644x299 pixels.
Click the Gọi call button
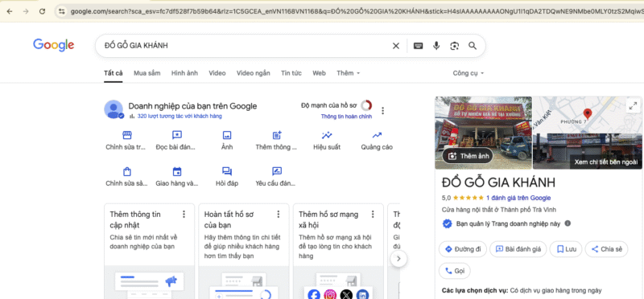coord(455,271)
